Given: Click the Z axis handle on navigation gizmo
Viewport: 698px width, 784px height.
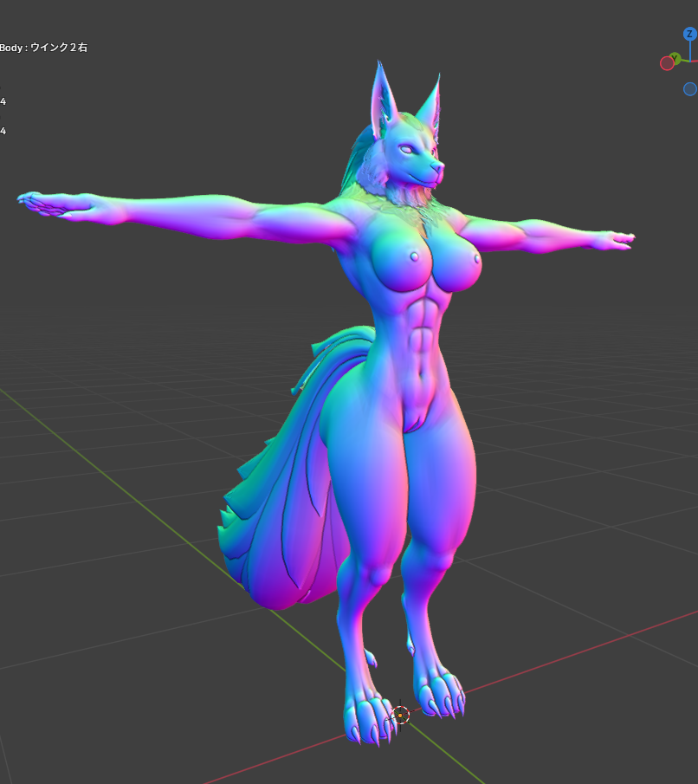Looking at the screenshot, I should 690,35.
